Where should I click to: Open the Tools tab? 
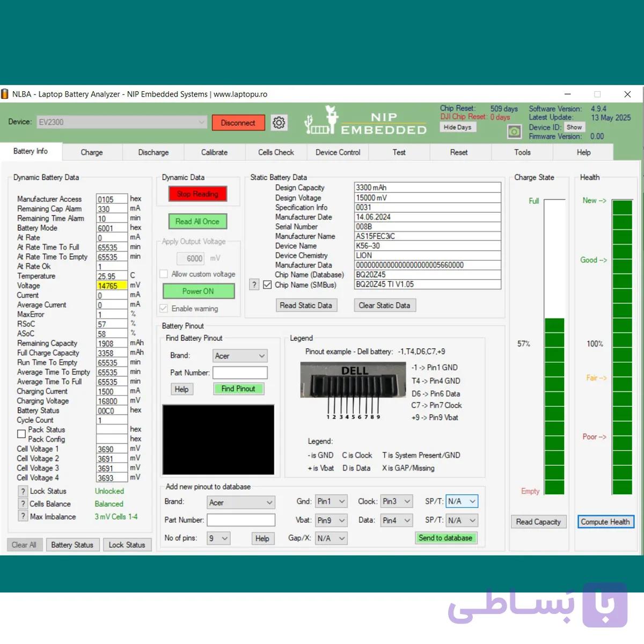coord(522,152)
